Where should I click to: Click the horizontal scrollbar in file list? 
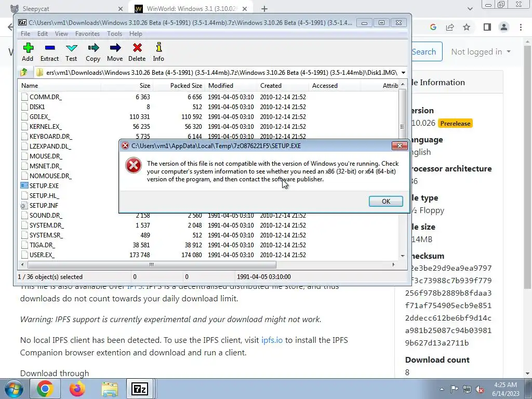[152, 264]
